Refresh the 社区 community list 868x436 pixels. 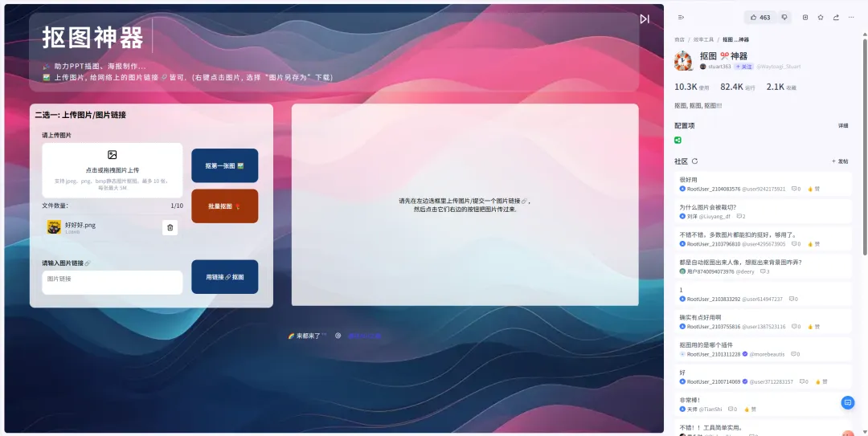point(695,161)
